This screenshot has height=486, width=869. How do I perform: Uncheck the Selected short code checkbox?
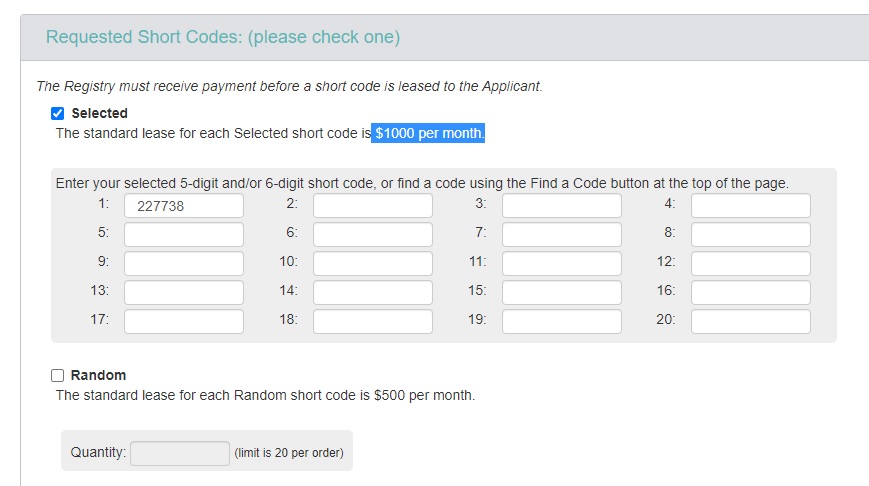[58, 113]
